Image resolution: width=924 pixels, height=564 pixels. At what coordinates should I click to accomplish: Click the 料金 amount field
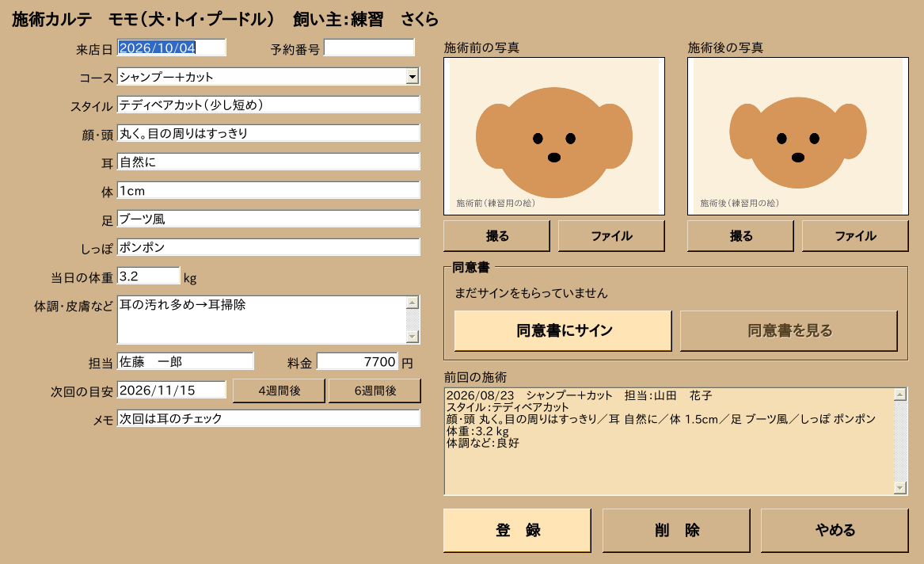click(358, 361)
